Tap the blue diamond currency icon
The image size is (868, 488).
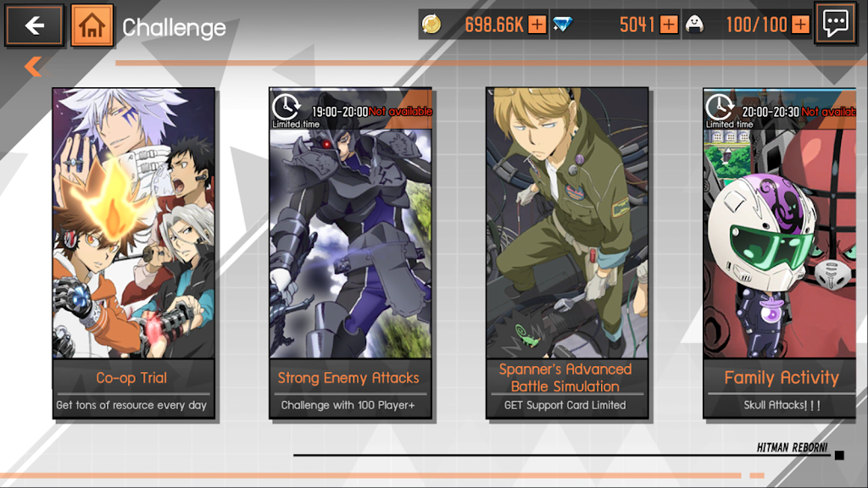point(563,25)
